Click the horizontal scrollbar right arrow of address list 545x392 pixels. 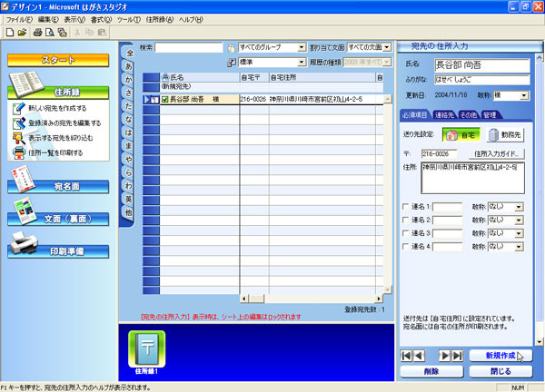(379, 299)
